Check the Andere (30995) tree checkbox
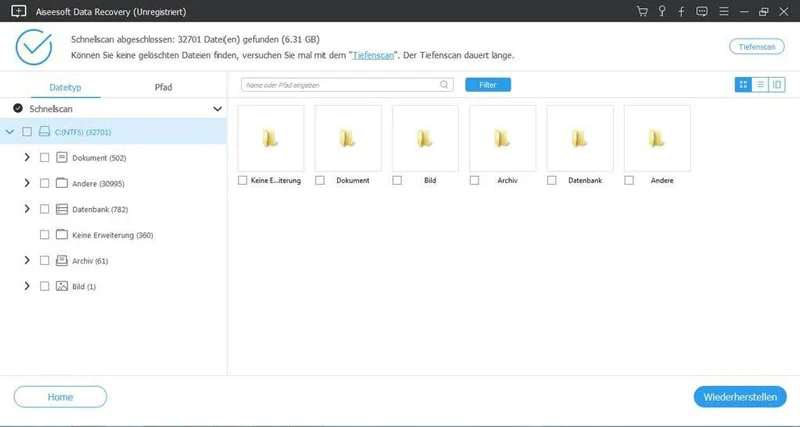This screenshot has height=427, width=800. 44,183
